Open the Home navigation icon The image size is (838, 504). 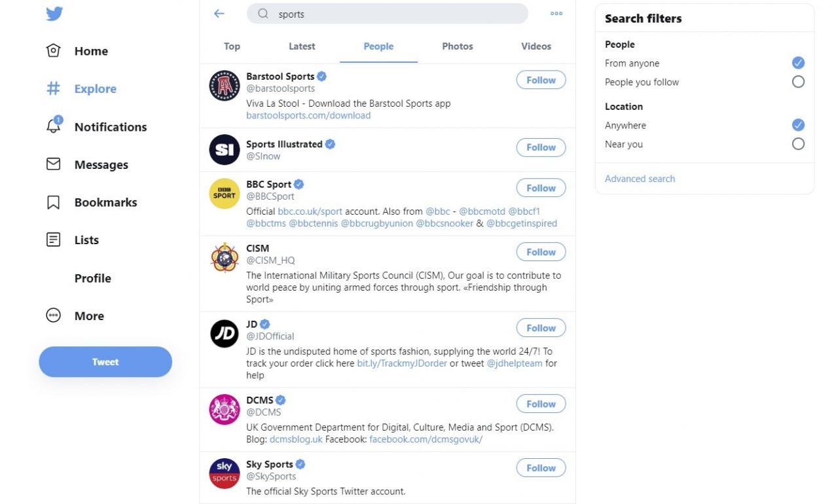[54, 50]
